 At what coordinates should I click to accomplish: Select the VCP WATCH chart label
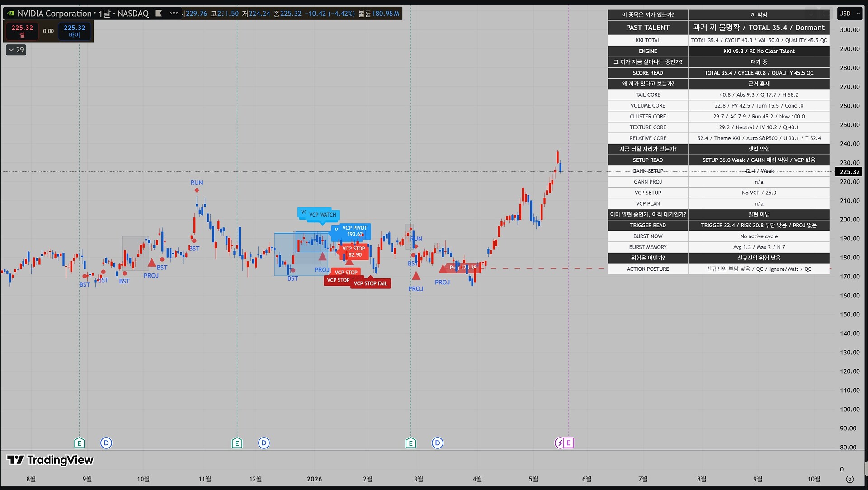click(x=322, y=215)
